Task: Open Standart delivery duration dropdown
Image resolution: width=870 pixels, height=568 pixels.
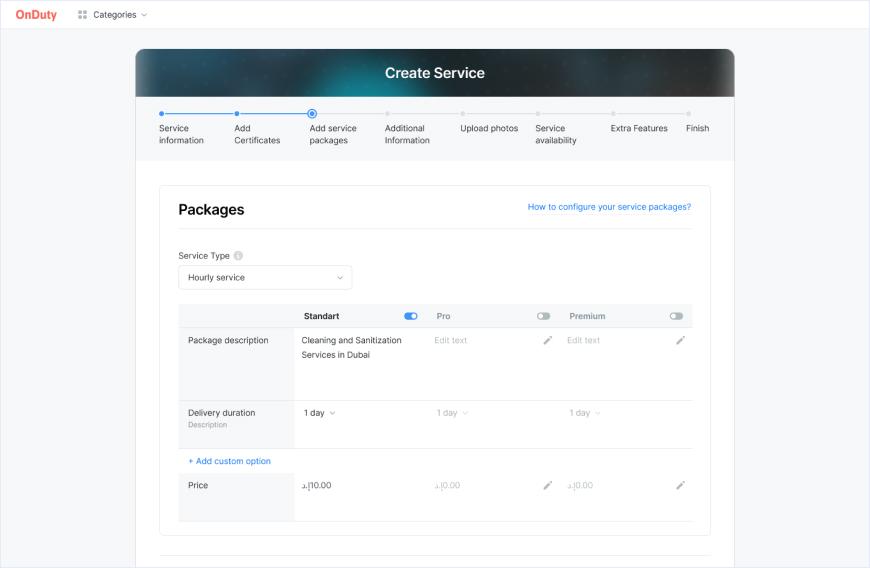Action: (320, 413)
